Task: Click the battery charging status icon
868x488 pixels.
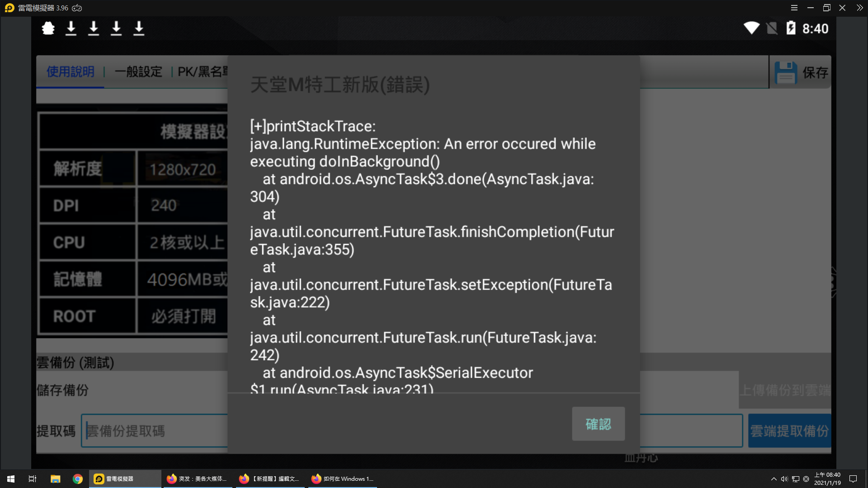Action: [791, 28]
